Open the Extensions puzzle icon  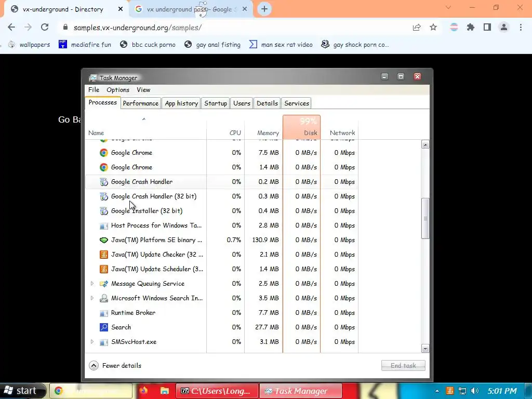(x=471, y=27)
